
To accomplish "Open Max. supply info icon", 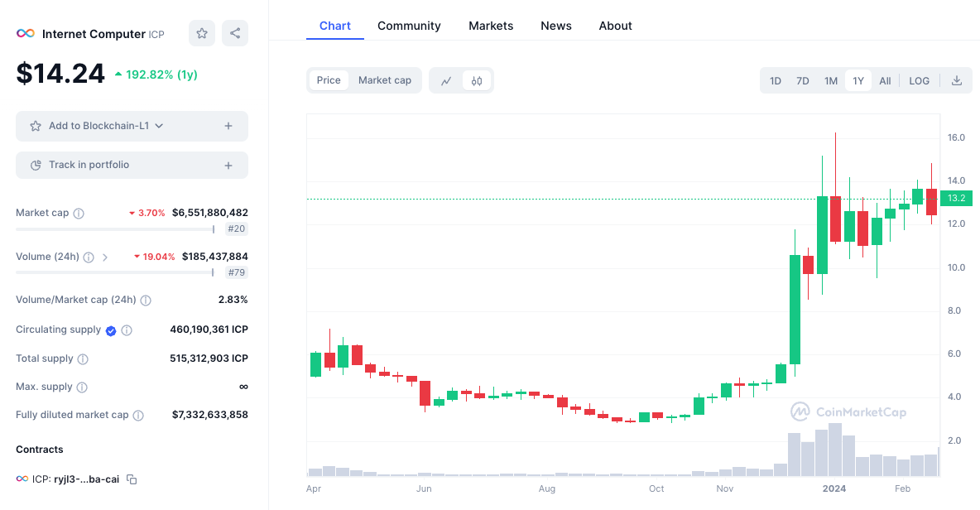I will (x=82, y=387).
